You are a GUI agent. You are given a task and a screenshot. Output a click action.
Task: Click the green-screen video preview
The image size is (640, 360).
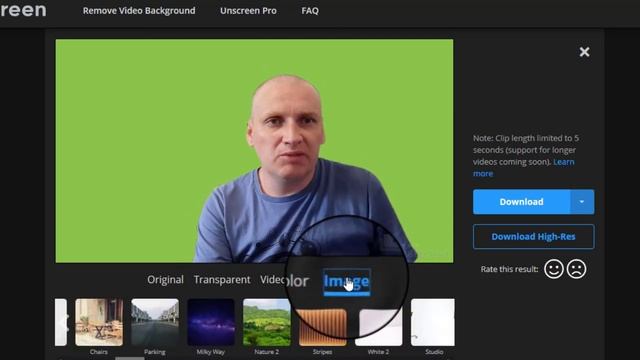click(x=254, y=151)
